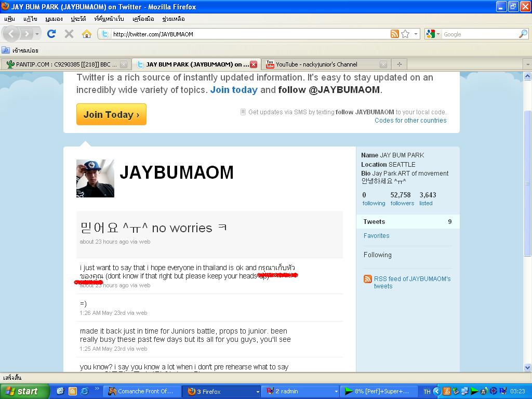Open the ที่คั่นหน้าเว็บ (Bookmarks) menu
The height and width of the screenshot is (399, 532).
(109, 19)
